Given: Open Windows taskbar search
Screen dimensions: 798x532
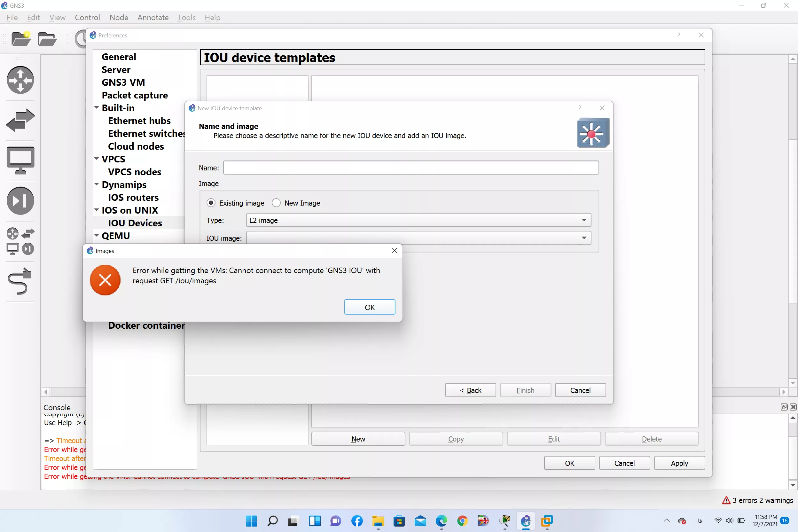Looking at the screenshot, I should click(x=272, y=521).
